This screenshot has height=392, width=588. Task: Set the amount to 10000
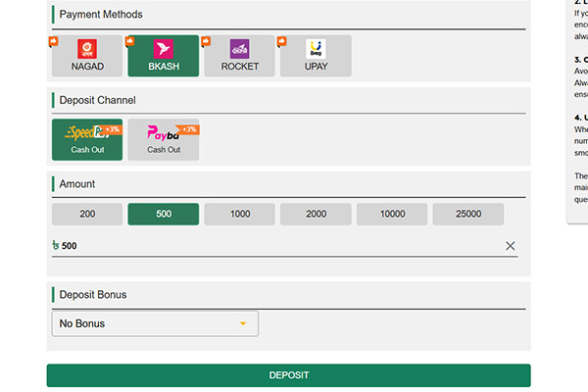(x=392, y=214)
